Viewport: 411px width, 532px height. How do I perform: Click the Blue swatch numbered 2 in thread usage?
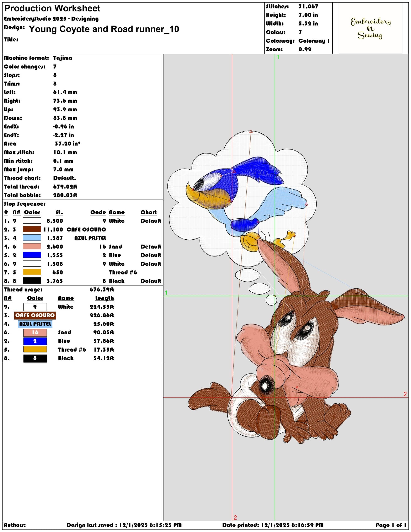click(35, 341)
